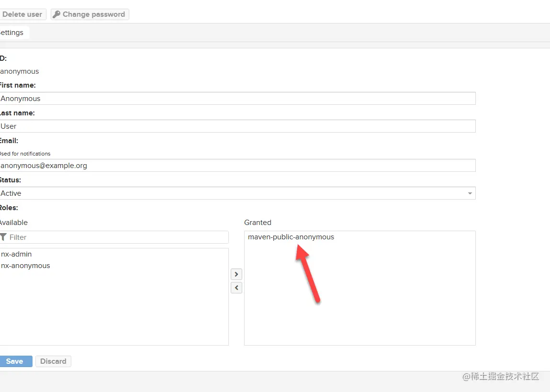This screenshot has width=550, height=392.
Task: Open the Settings tab
Action: (x=14, y=33)
